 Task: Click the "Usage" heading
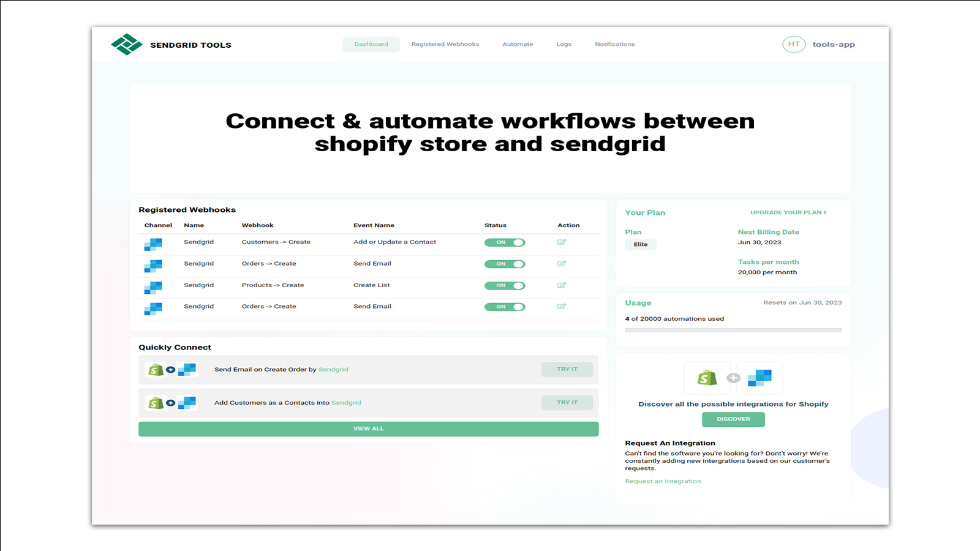pos(638,303)
